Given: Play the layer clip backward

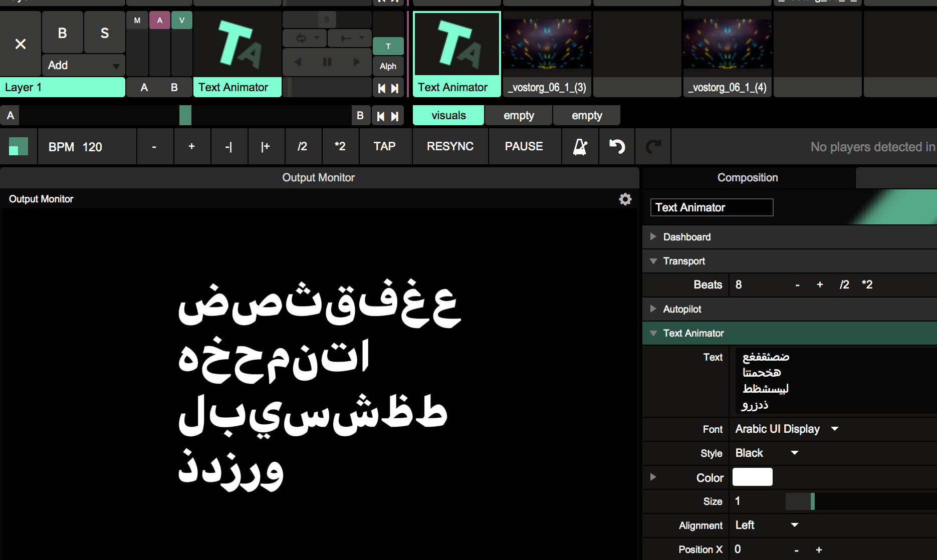Looking at the screenshot, I should (x=298, y=62).
